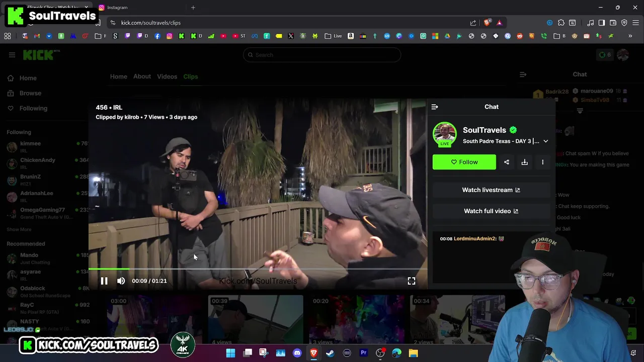Open OBS Studio from the taskbar

(x=380, y=353)
